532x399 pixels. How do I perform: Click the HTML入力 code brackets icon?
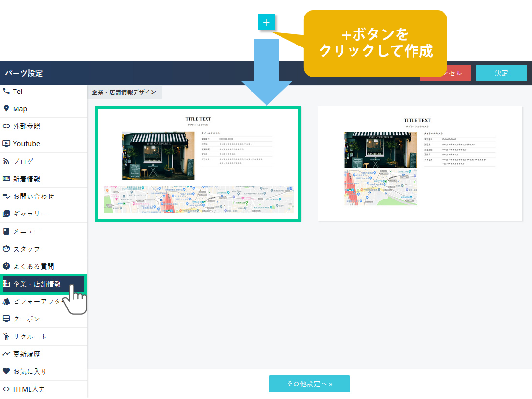[6, 389]
